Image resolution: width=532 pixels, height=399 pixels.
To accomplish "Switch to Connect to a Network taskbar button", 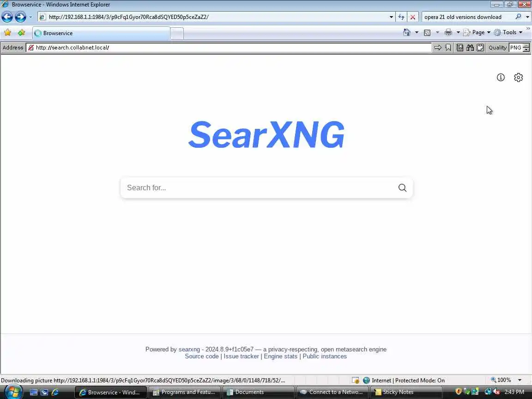I will (x=332, y=392).
